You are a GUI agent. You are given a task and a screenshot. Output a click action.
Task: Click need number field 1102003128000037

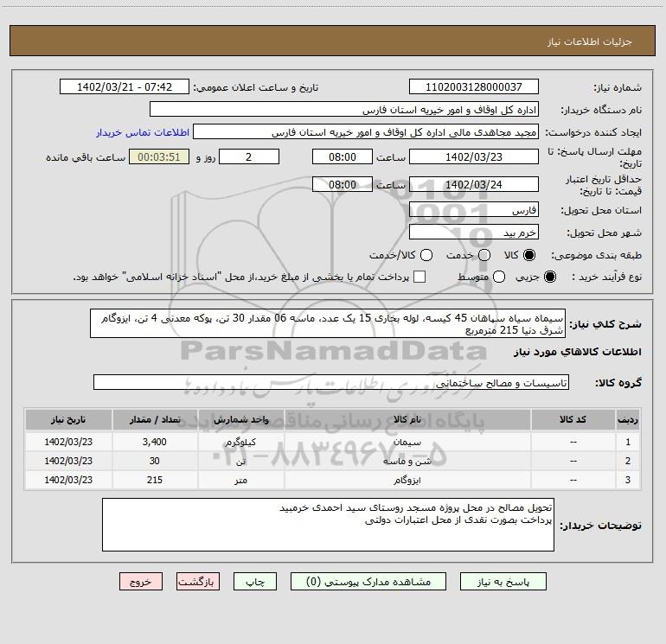click(x=474, y=87)
